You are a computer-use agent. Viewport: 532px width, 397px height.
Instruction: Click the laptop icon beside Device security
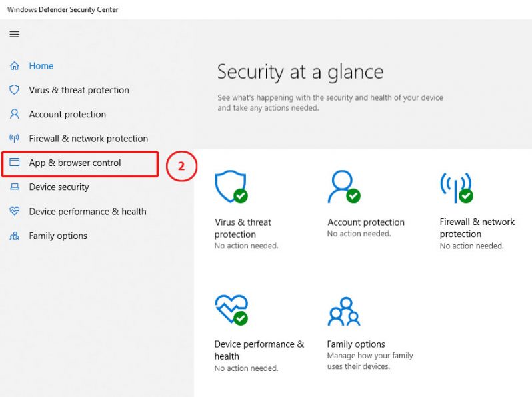[14, 187]
